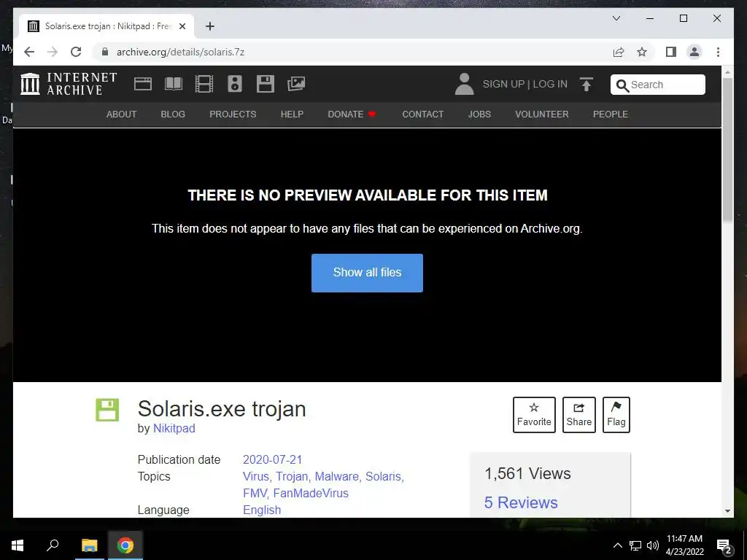Jump to the 5 Reviews link
Viewport: 747px width, 560px height.
[521, 502]
